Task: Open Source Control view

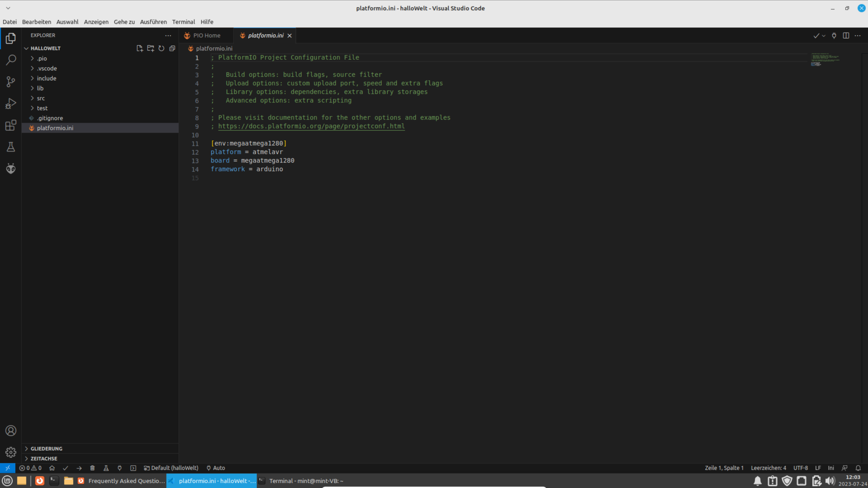Action: 11,81
